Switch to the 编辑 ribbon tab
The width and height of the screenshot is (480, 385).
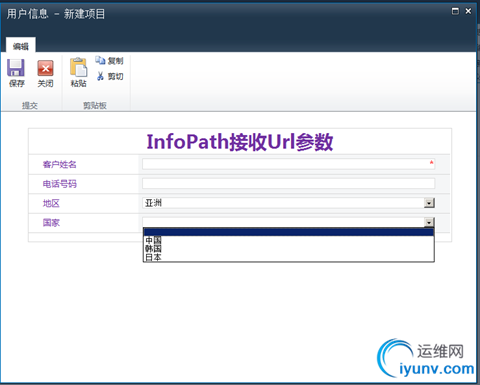tap(21, 46)
